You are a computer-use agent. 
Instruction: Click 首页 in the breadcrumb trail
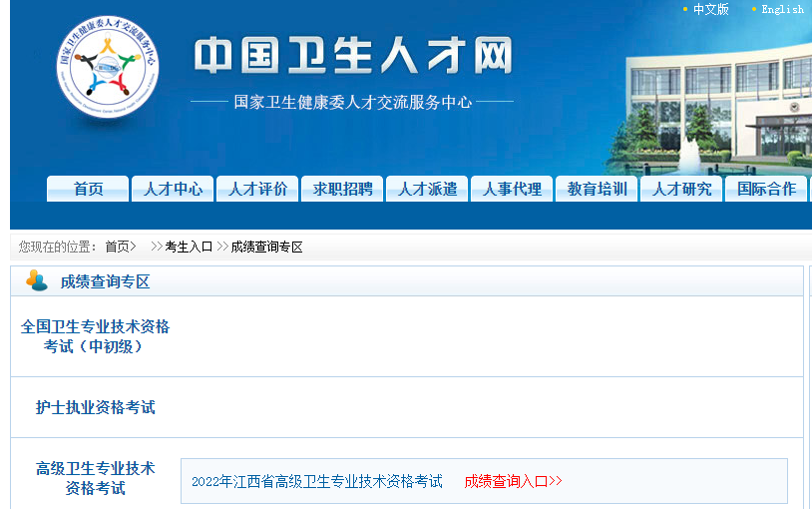click(118, 247)
